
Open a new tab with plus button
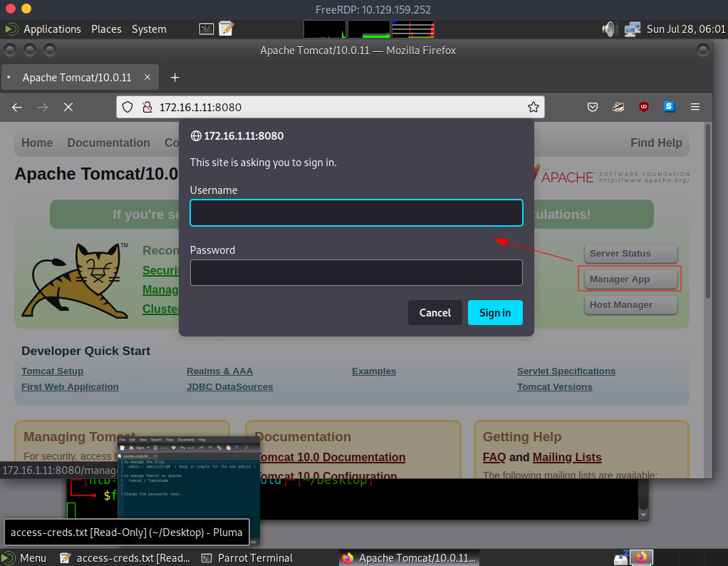point(175,78)
